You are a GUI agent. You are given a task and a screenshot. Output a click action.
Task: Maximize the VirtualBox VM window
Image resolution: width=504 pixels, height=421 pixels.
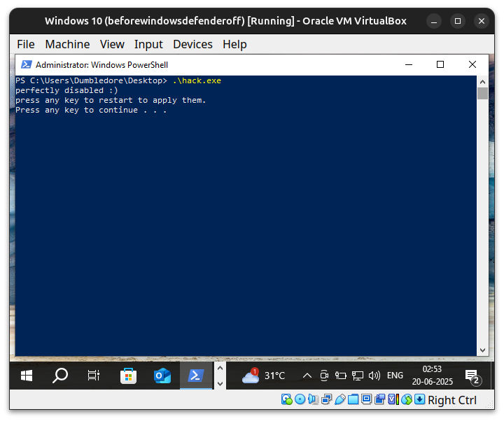[458, 21]
